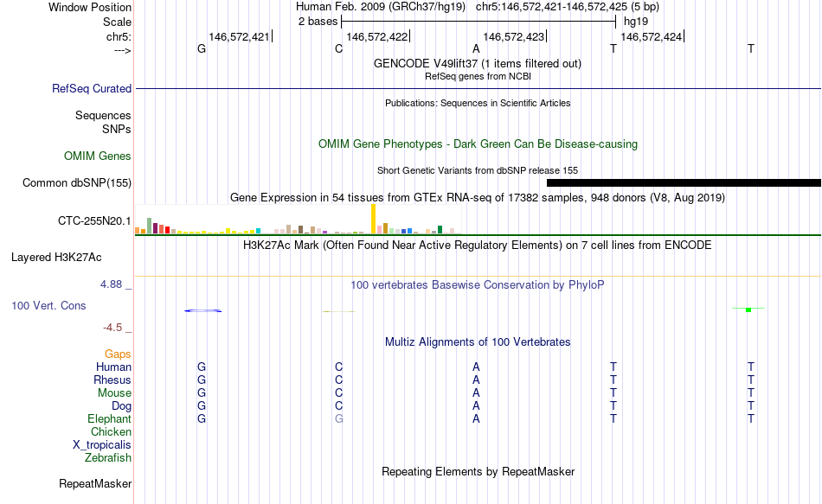Click the green bar in GTEx chart
The width and height of the screenshot is (822, 504).
[440, 229]
